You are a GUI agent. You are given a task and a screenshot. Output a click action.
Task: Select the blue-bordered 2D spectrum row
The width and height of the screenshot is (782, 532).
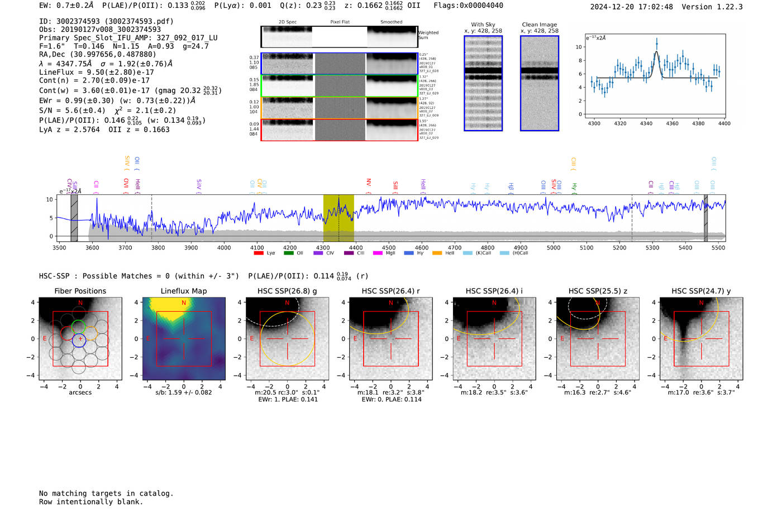[x=339, y=64]
